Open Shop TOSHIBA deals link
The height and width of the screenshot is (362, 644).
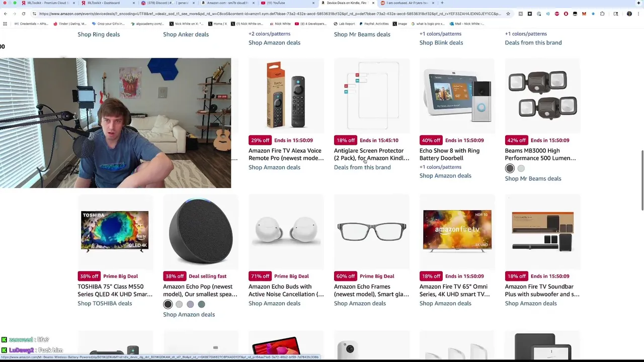[105, 303]
